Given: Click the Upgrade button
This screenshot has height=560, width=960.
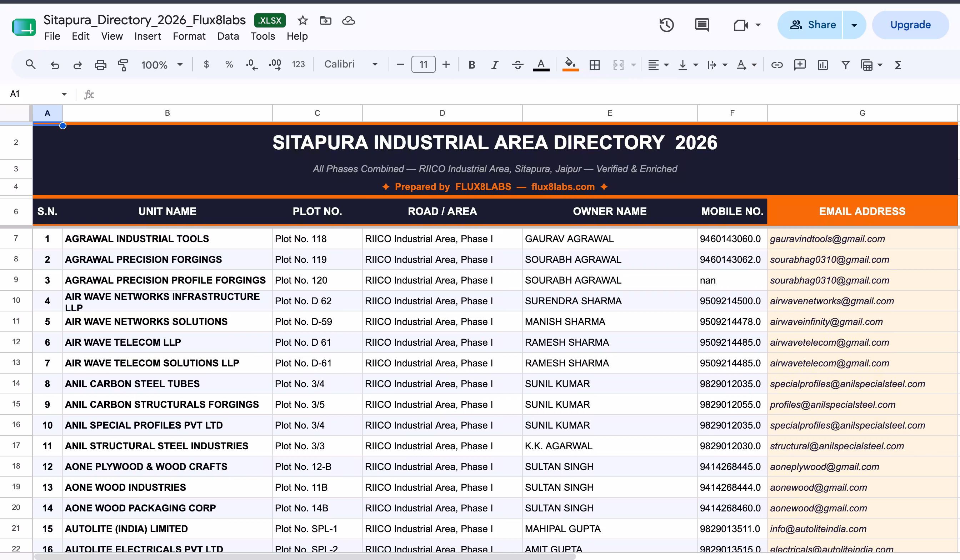Looking at the screenshot, I should tap(910, 25).
